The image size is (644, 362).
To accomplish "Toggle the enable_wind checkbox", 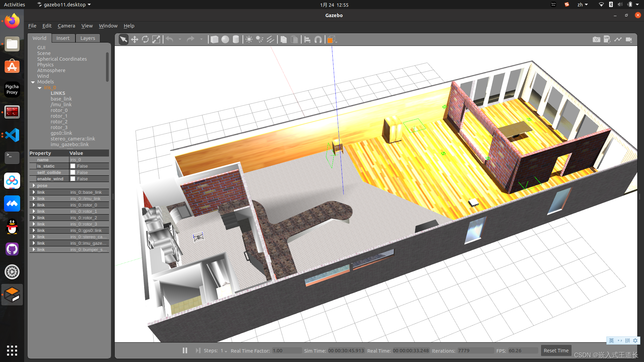I will click(x=73, y=179).
